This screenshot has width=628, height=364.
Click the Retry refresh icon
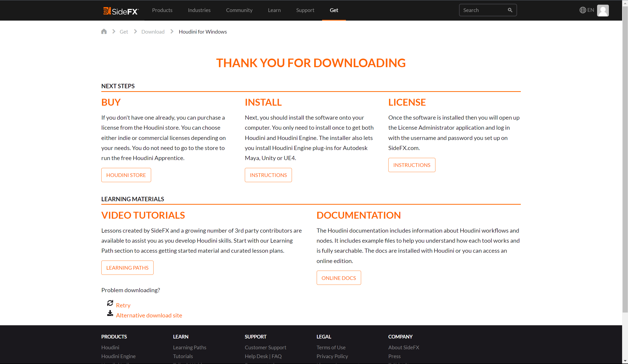coord(110,303)
